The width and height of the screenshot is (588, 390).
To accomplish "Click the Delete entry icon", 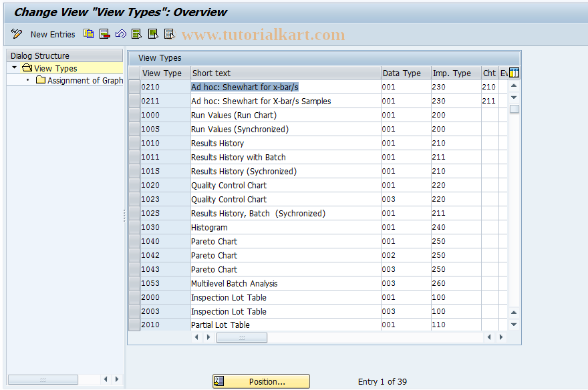I will (x=105, y=34).
